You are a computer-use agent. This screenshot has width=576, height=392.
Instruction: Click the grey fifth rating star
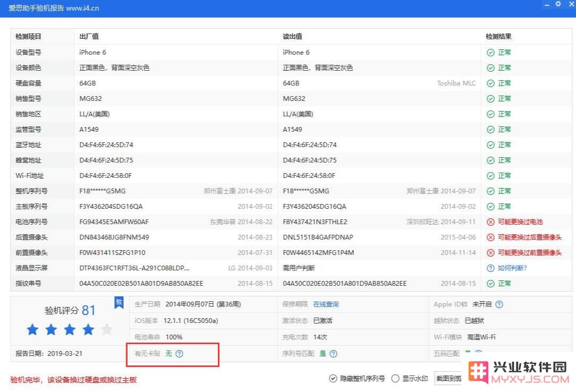tap(106, 330)
